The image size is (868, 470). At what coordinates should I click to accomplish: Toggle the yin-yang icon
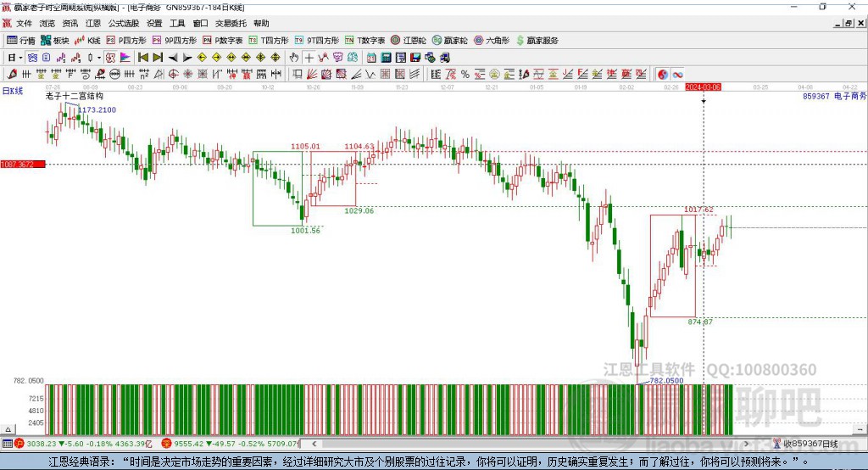click(x=663, y=75)
